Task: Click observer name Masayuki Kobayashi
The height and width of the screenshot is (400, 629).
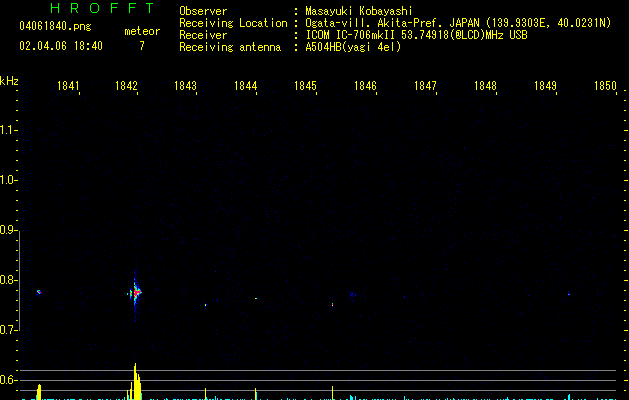Action: 359,11
